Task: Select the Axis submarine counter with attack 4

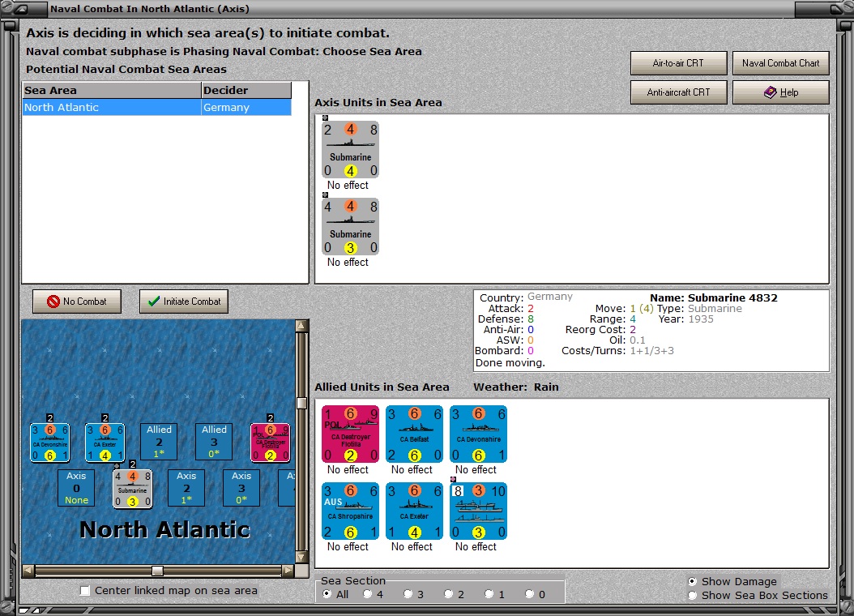Action: [x=350, y=227]
